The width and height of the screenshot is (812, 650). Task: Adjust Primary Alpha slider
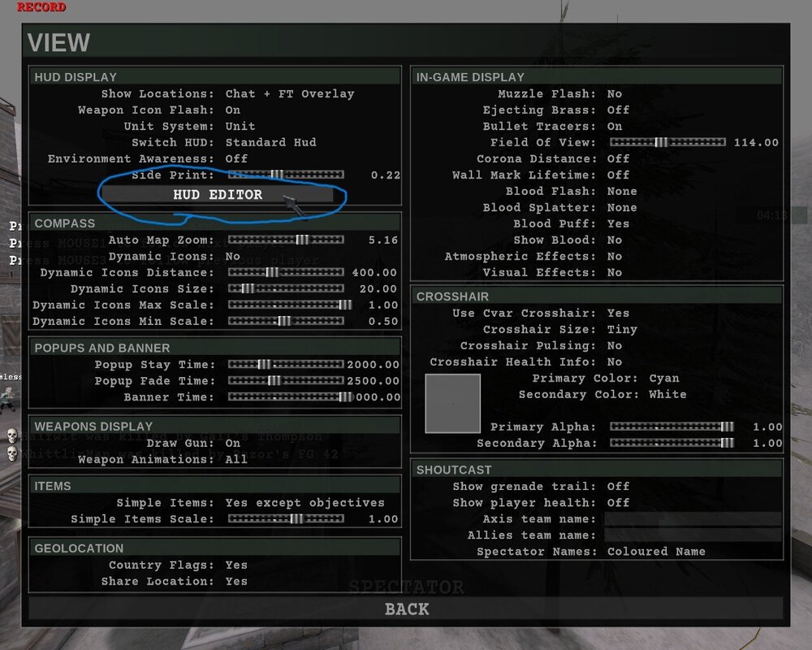click(672, 427)
